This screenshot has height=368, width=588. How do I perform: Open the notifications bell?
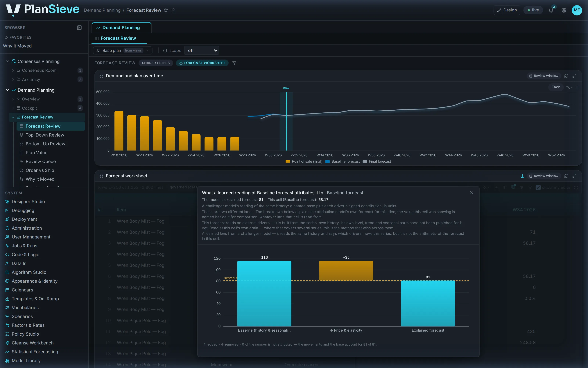click(551, 10)
